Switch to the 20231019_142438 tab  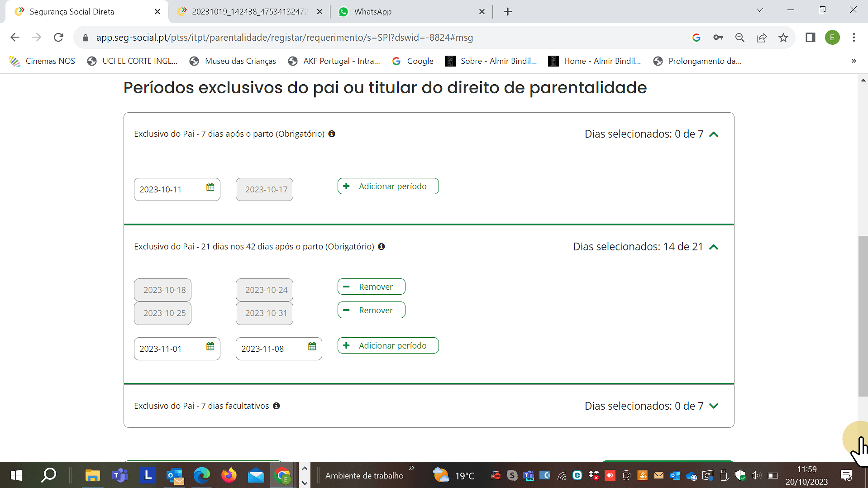(249, 12)
